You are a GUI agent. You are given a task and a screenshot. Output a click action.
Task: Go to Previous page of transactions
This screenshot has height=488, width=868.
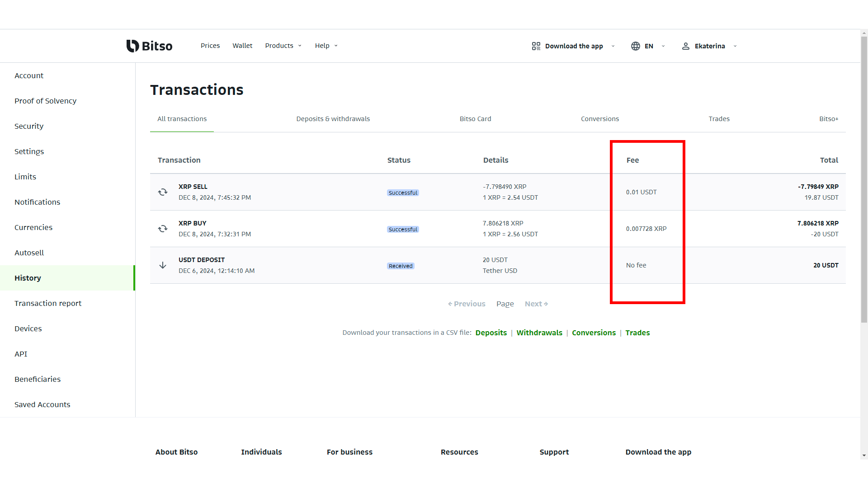[467, 304]
